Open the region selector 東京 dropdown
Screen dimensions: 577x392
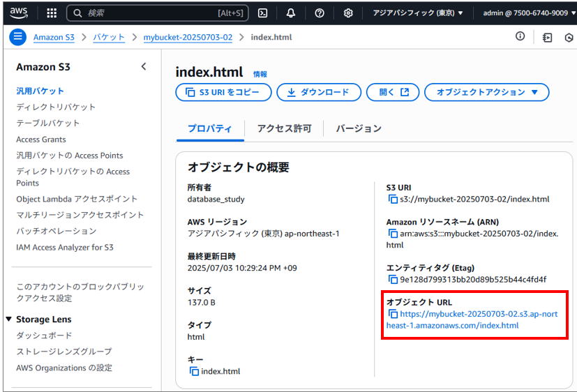(417, 13)
